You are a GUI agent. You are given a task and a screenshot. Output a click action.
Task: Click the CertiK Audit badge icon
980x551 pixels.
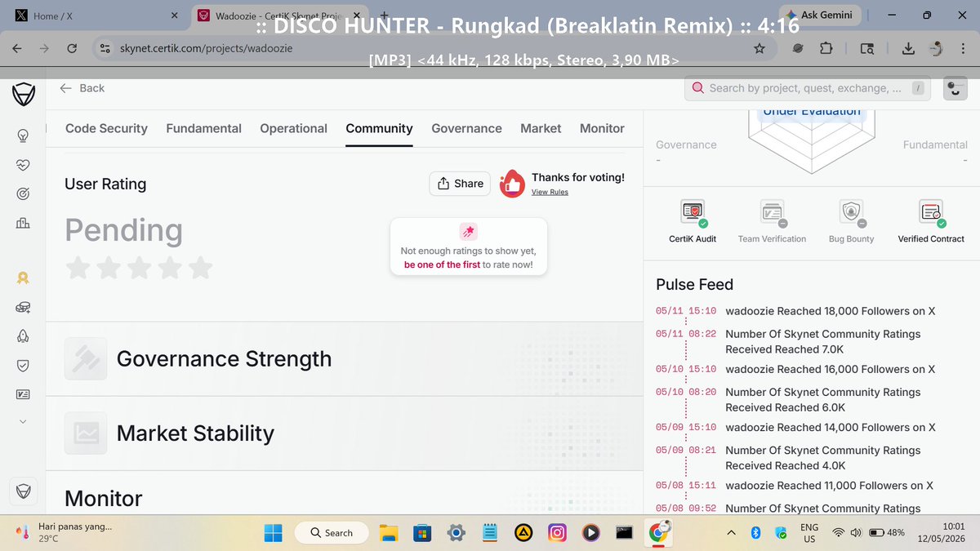pos(693,213)
